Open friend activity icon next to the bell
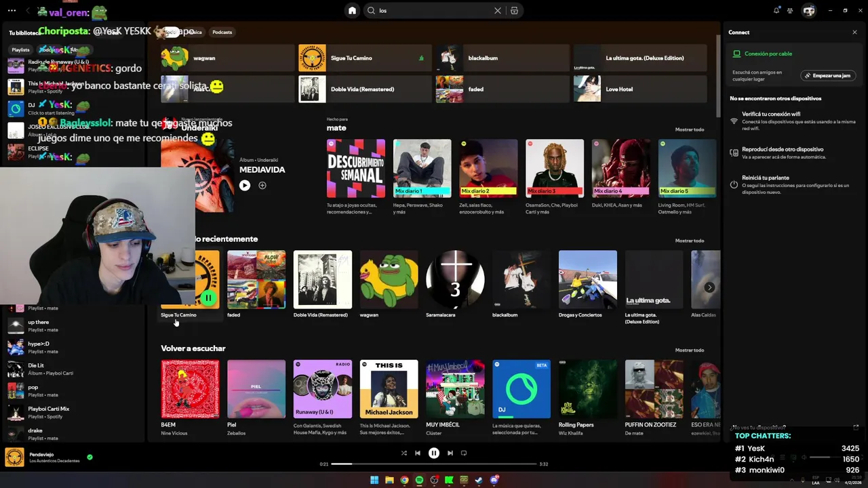Screen dimensions: 868x488 (x=791, y=10)
